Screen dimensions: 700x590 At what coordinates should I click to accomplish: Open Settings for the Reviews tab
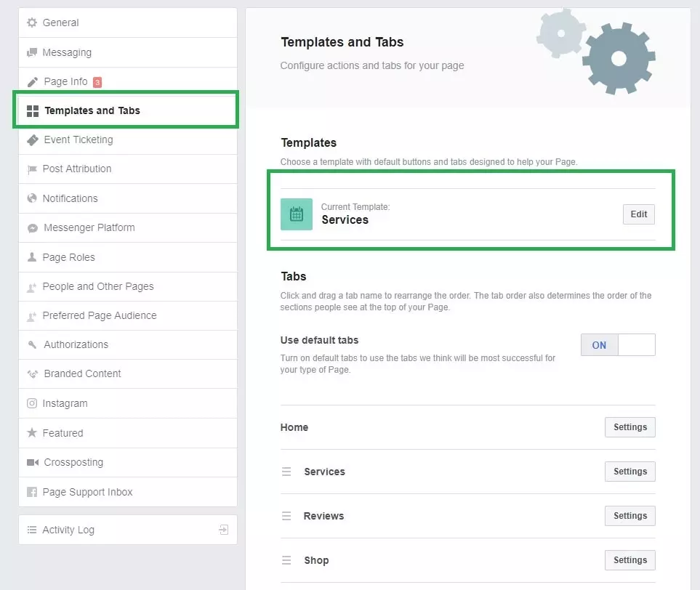(630, 515)
